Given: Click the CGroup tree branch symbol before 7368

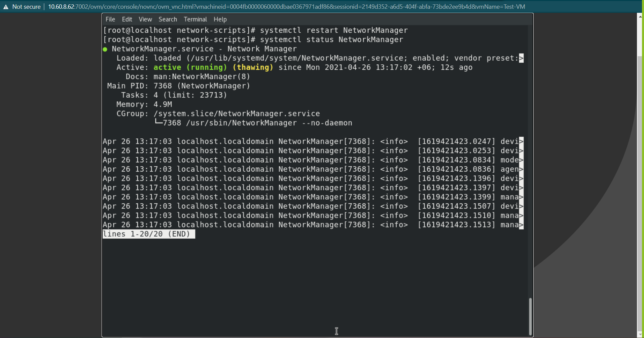Looking at the screenshot, I should coord(158,123).
